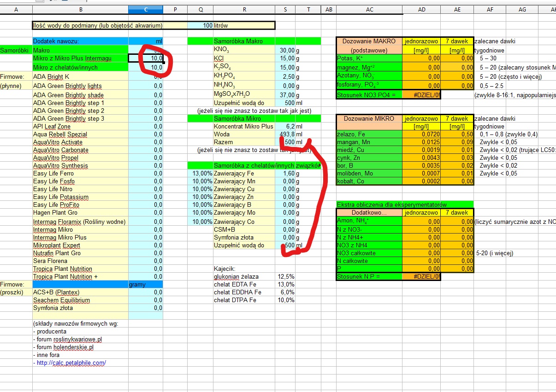Select the 'Dozowanie MIKRO' header cell

[x=369, y=119]
